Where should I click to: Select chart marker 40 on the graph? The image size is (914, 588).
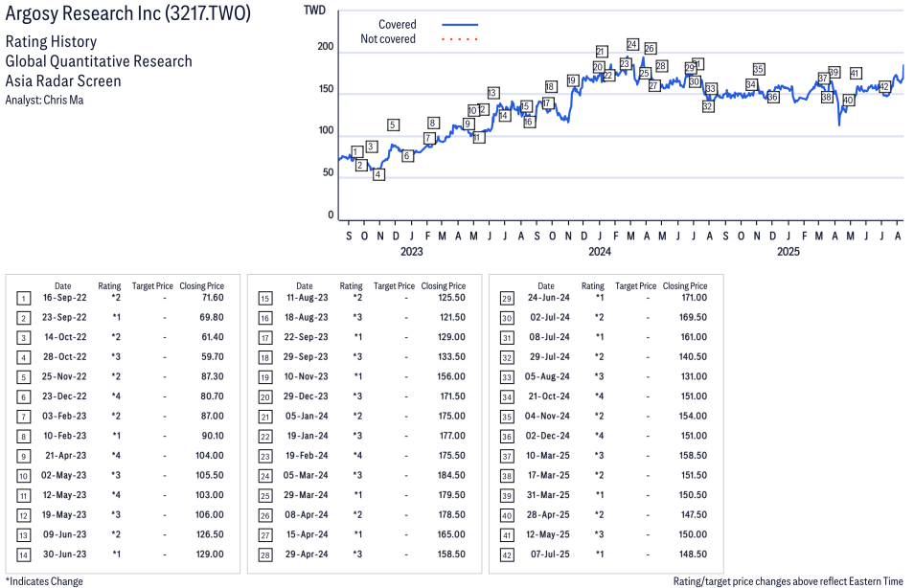(848, 100)
